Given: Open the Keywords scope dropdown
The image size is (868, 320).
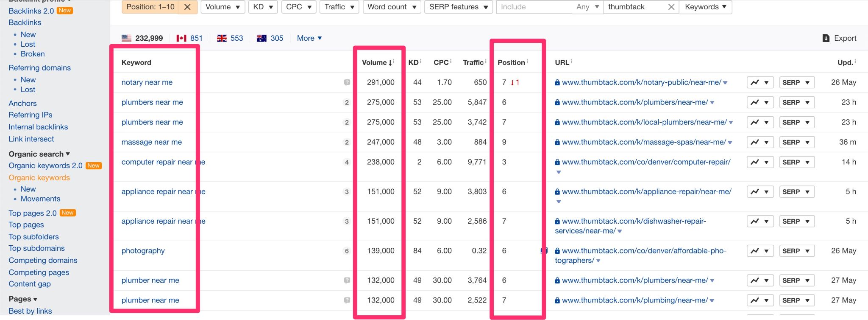Looking at the screenshot, I should coord(706,7).
